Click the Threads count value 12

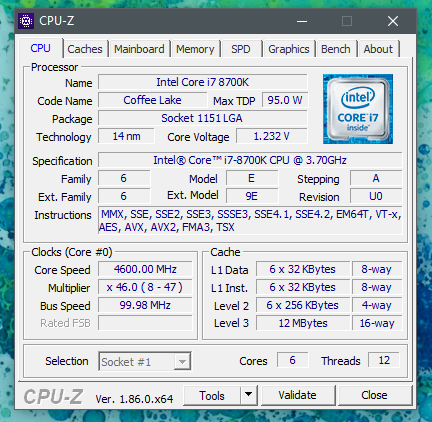(384, 360)
